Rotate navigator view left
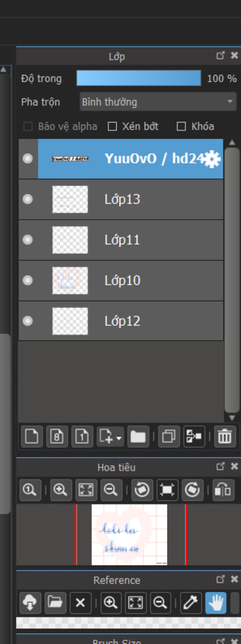Screen dimensions: 241x644 click(142, 490)
